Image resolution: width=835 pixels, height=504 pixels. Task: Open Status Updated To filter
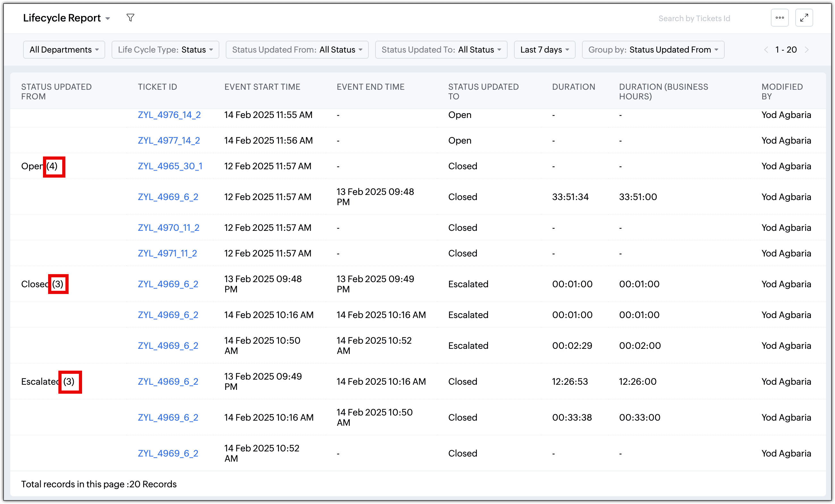441,50
